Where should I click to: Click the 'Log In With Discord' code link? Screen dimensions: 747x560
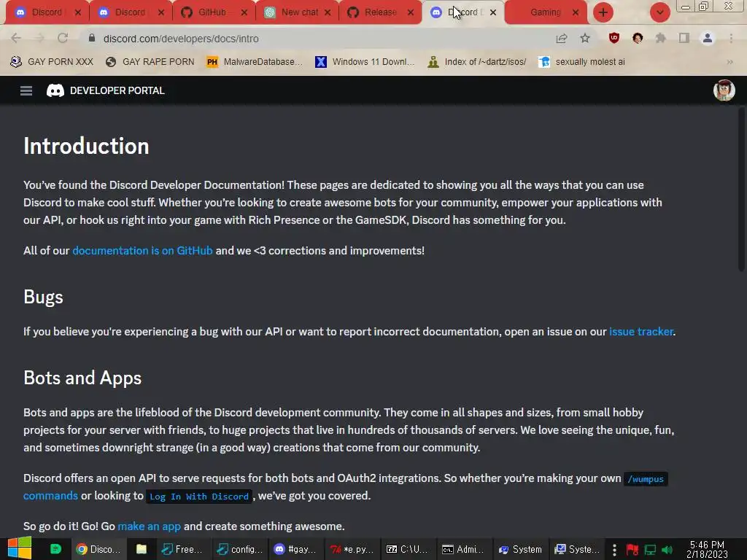(x=199, y=496)
